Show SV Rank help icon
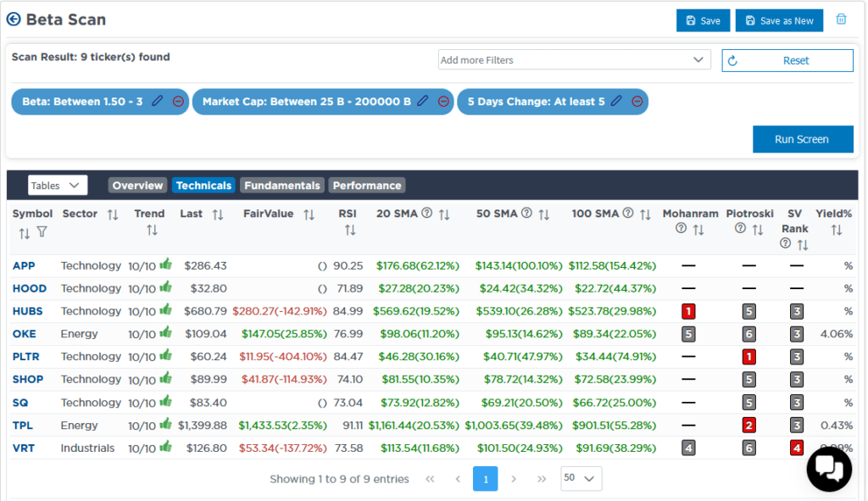868x501 pixels. coord(785,243)
